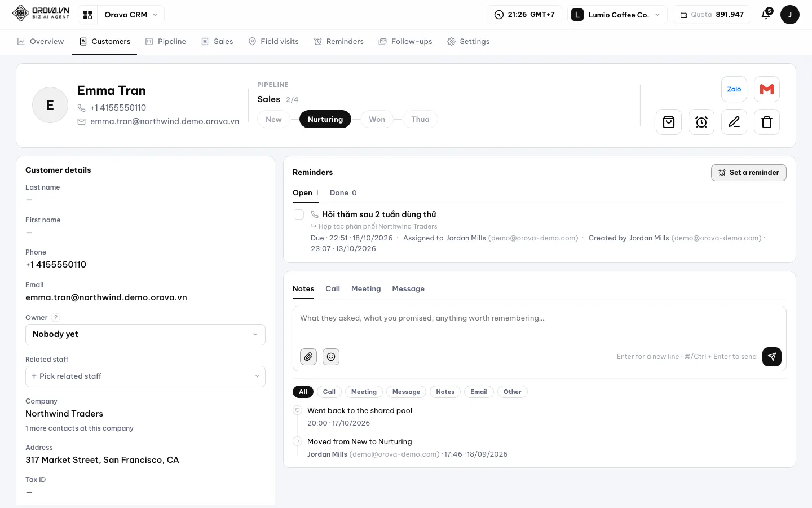812x508 pixels.
Task: Click the email value under Customer details
Action: [x=106, y=297]
